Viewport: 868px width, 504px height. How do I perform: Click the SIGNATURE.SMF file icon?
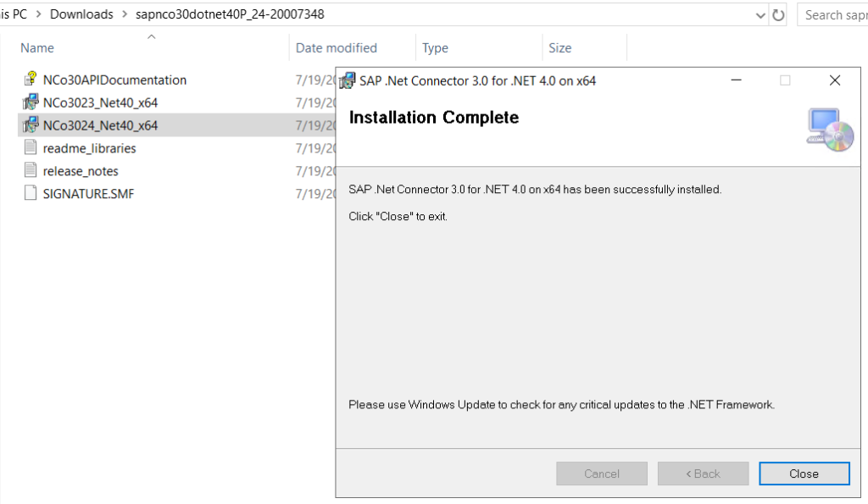coord(31,193)
